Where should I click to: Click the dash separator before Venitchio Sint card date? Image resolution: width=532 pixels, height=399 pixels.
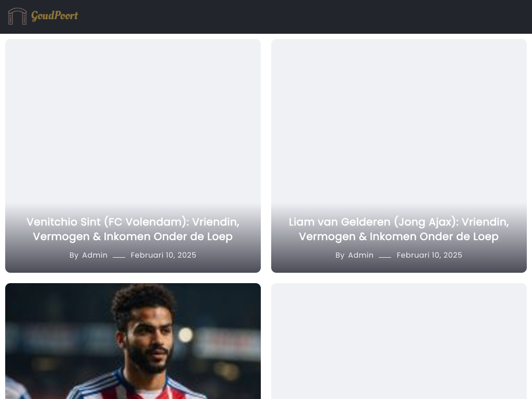point(119,257)
